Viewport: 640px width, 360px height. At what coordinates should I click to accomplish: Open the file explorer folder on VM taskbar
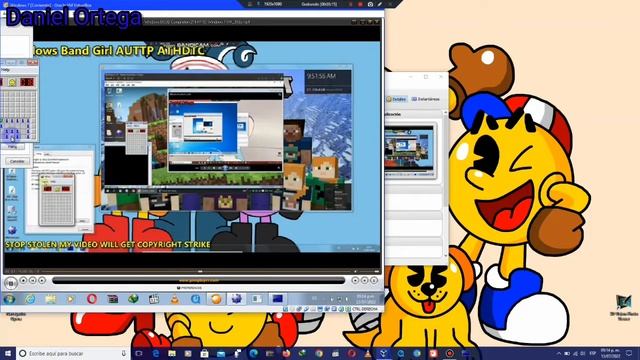(x=51, y=299)
